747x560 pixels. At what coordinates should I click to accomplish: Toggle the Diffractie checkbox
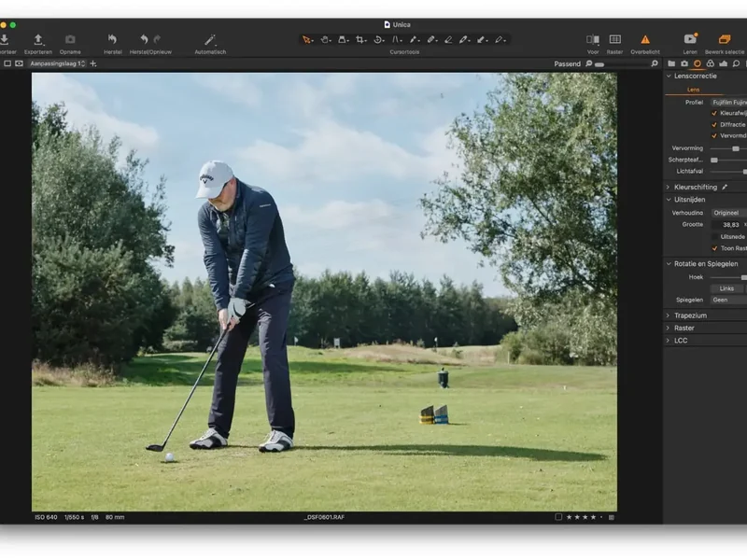[x=714, y=125]
